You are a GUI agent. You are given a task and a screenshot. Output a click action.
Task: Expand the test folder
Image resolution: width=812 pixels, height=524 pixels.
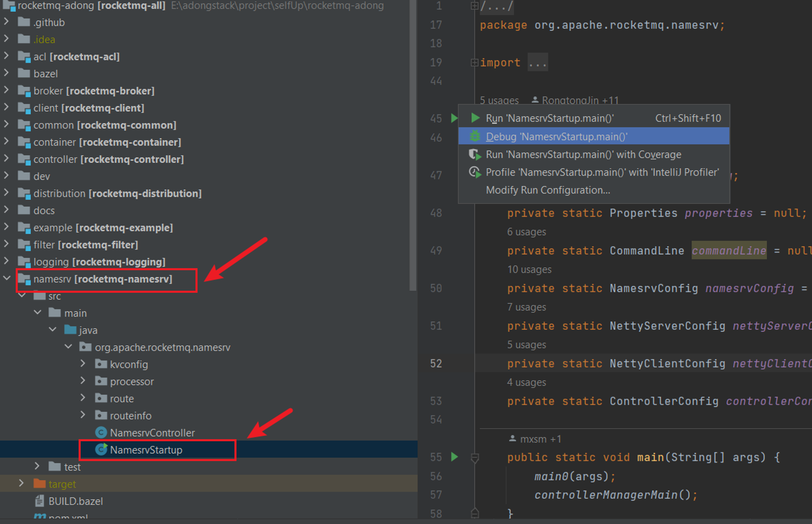pos(37,466)
